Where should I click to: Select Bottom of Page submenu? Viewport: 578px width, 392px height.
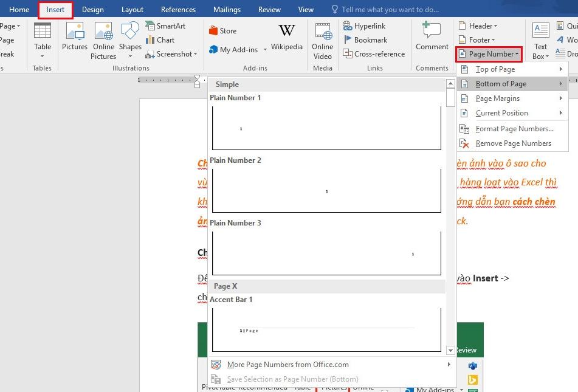513,84
